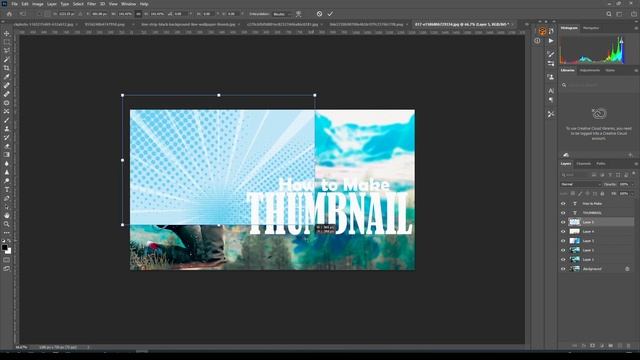Screen dimensions: 640x360
Task: Toggle maintain aspect ratio link in options bar
Action: 138,14
